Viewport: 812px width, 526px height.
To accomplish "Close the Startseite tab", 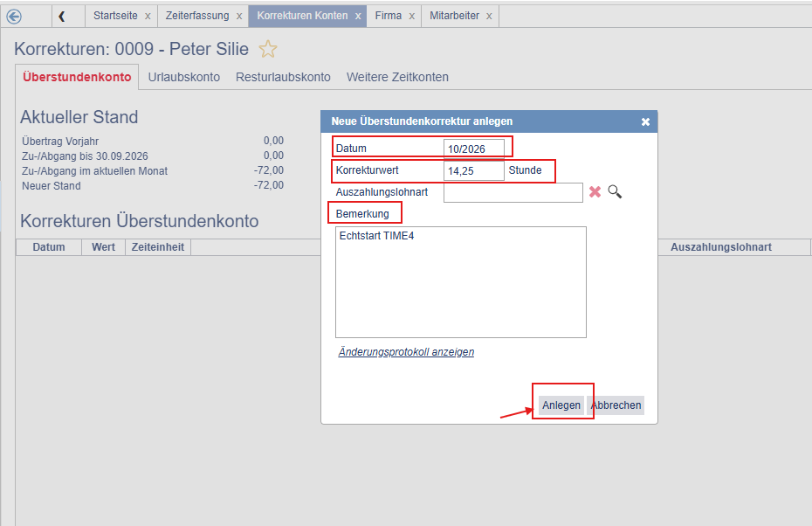I will click(x=148, y=16).
